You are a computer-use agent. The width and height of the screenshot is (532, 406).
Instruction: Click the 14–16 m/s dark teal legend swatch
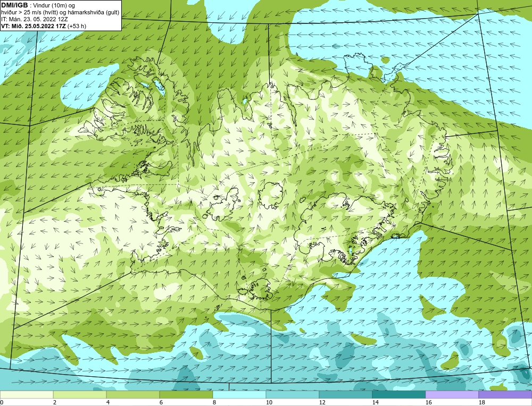click(x=398, y=394)
